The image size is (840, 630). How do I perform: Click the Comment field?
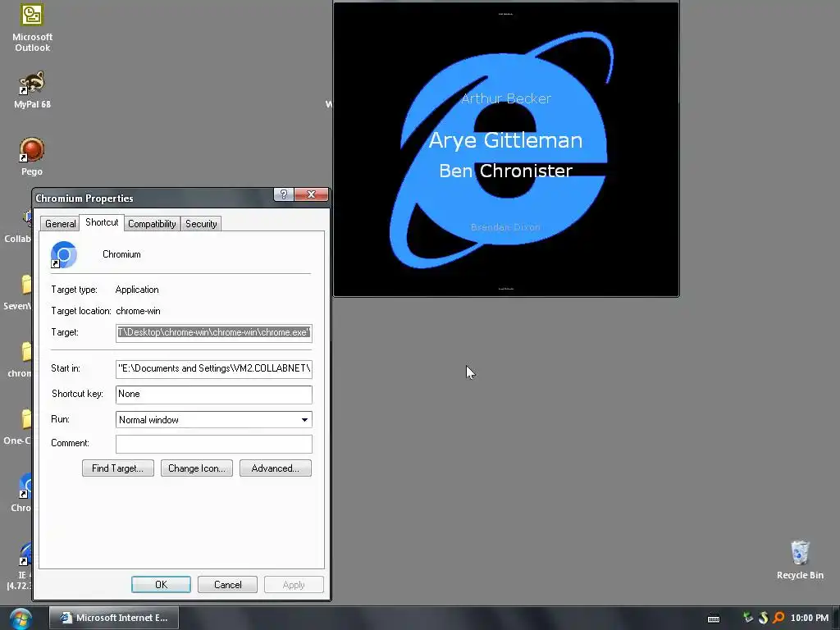tap(214, 444)
